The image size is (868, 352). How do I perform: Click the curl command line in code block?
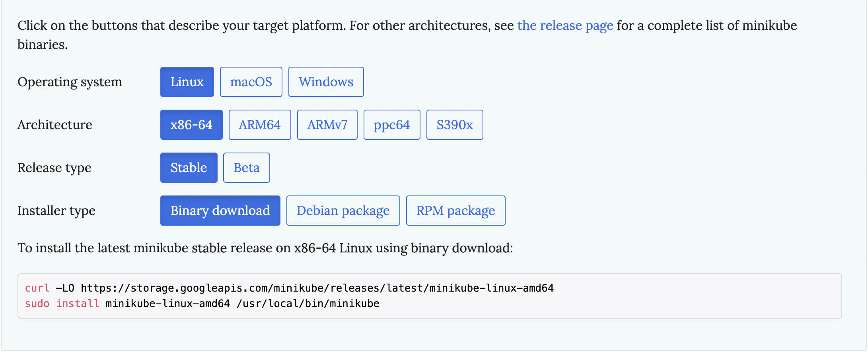coord(289,288)
